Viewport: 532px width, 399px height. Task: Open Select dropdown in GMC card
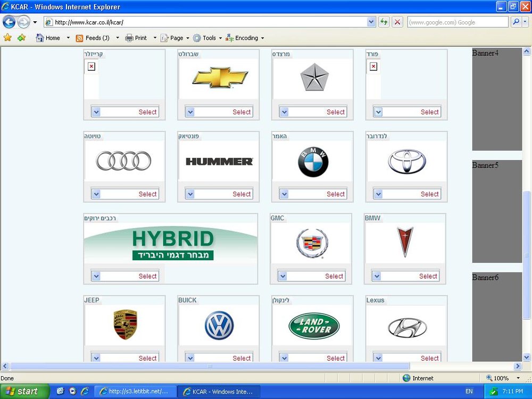tap(311, 276)
